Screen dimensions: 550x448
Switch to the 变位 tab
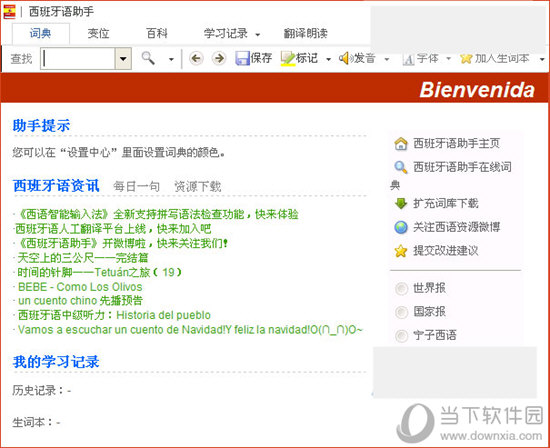98,33
